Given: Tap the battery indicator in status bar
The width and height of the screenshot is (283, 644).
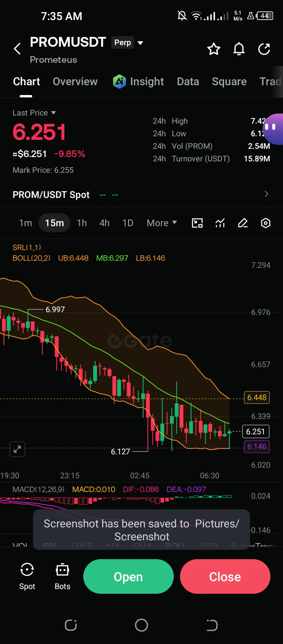Looking at the screenshot, I should click(265, 16).
